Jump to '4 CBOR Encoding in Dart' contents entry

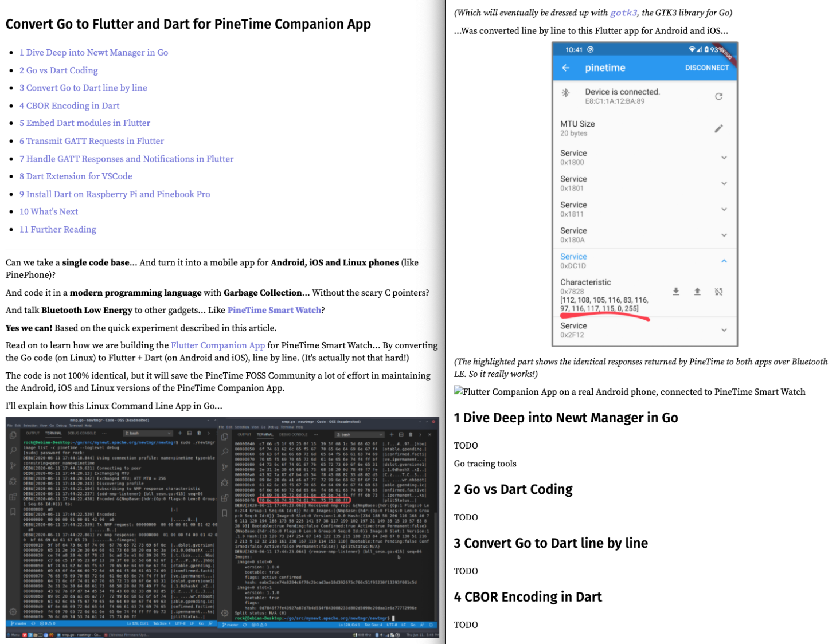pyautogui.click(x=69, y=105)
